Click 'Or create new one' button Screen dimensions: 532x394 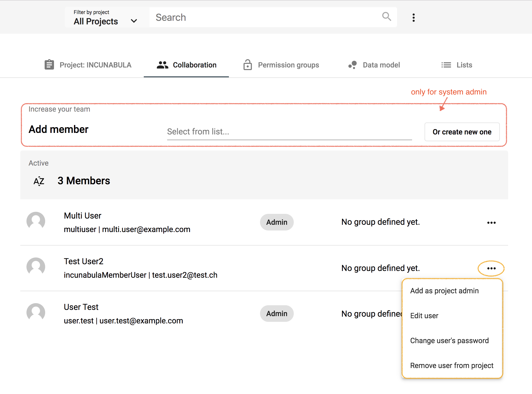coord(462,132)
